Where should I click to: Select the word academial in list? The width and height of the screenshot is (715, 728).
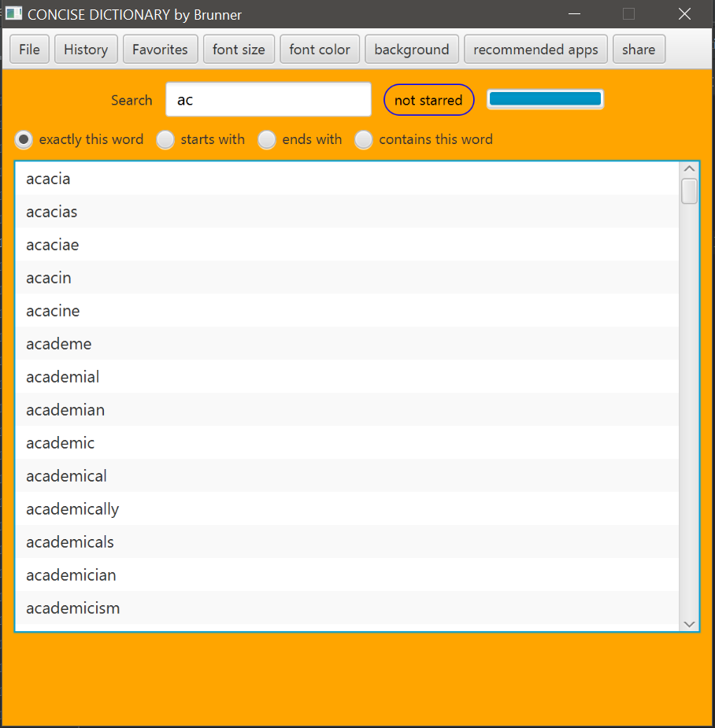[347, 376]
